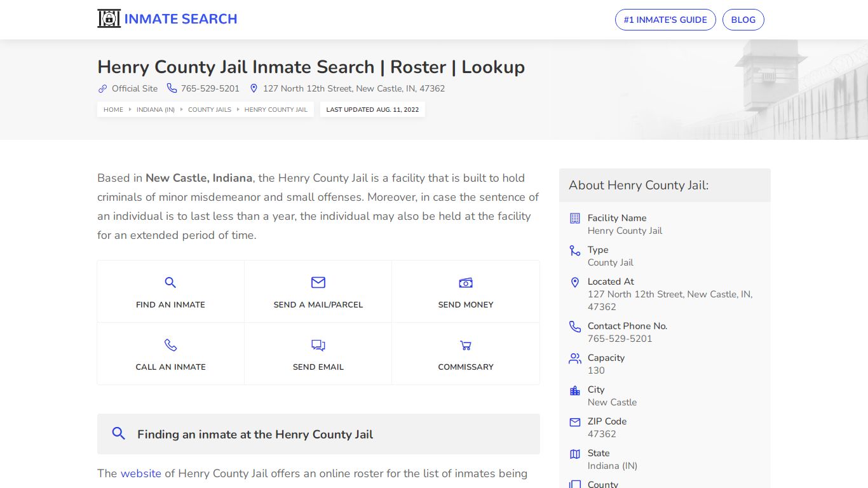The height and width of the screenshot is (488, 868).
Task: Click the Send Email chat icon
Action: pyautogui.click(x=318, y=345)
